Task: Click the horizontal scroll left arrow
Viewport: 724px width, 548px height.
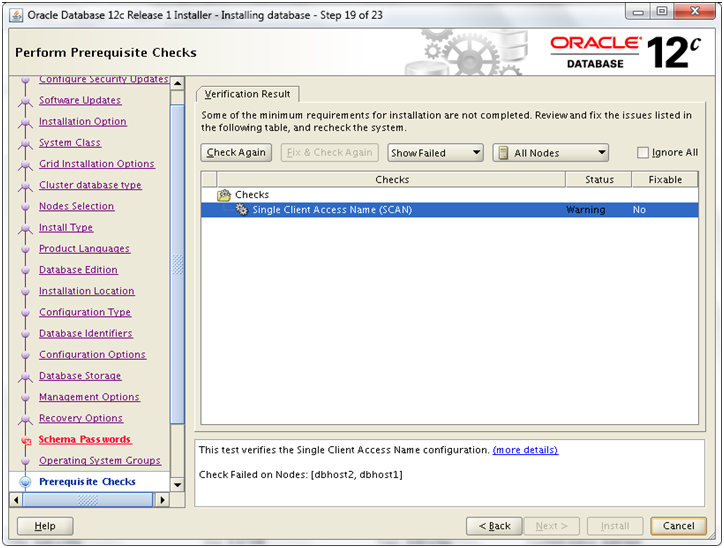Action: [x=17, y=500]
